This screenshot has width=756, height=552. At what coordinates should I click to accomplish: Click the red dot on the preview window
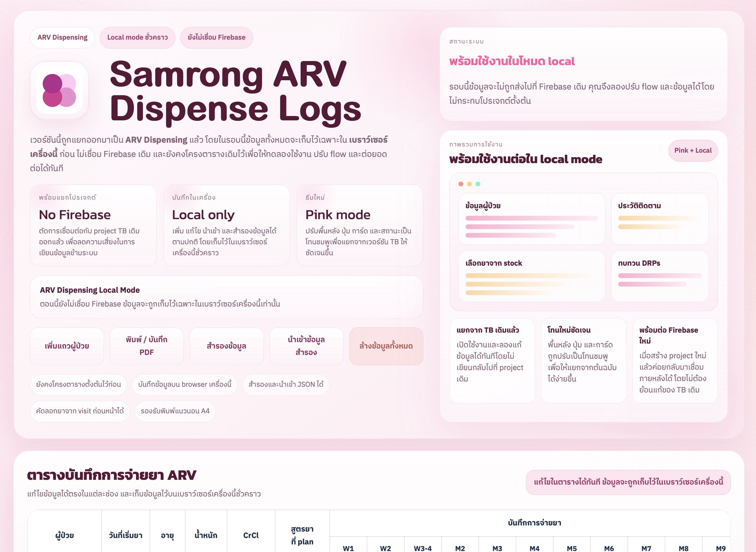point(462,184)
